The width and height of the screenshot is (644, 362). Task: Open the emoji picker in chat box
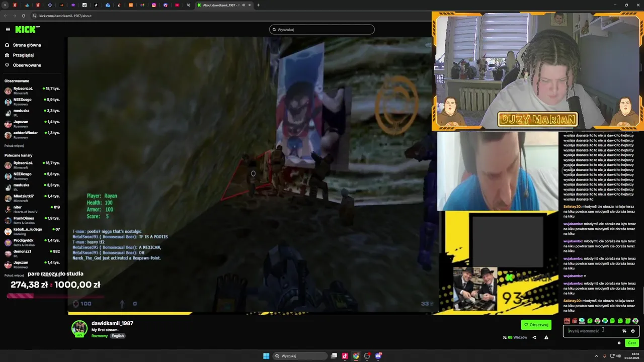click(x=633, y=331)
